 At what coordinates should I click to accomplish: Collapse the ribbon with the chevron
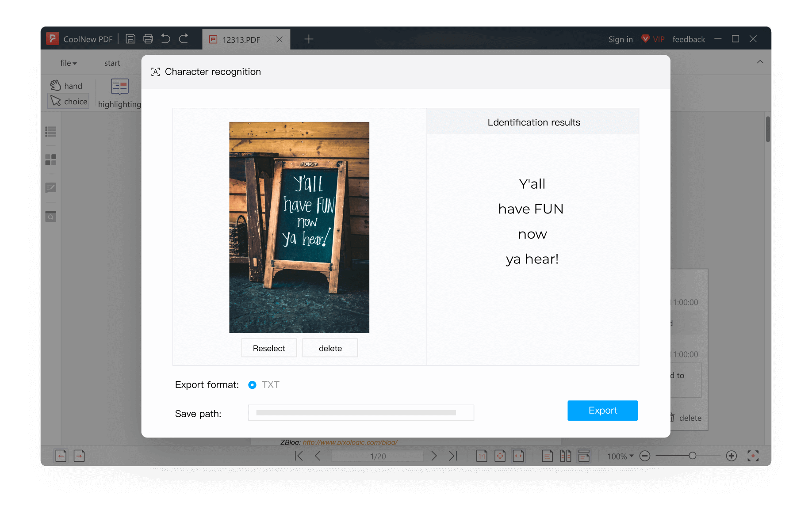click(760, 62)
